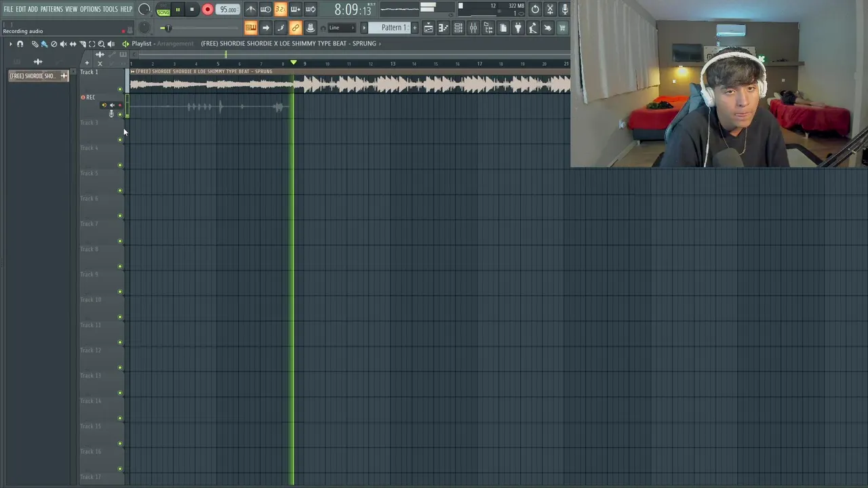The width and height of the screenshot is (868, 488).
Task: Click the master volume knob
Action: tap(144, 9)
